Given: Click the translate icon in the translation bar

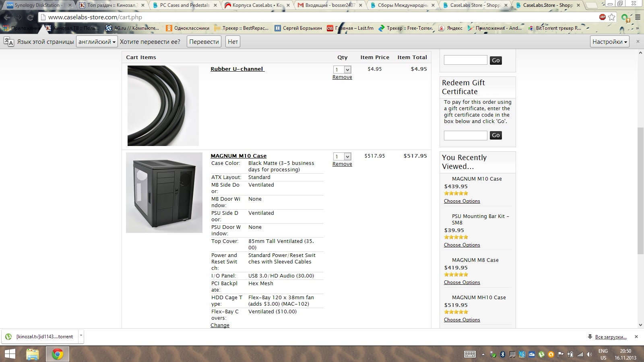Looking at the screenshot, I should click(8, 42).
